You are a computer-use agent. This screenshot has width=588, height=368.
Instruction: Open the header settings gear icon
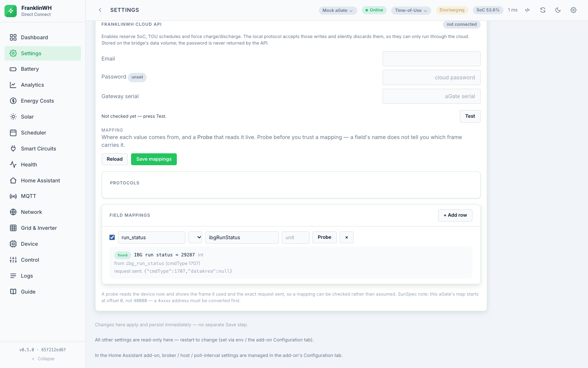tap(573, 10)
